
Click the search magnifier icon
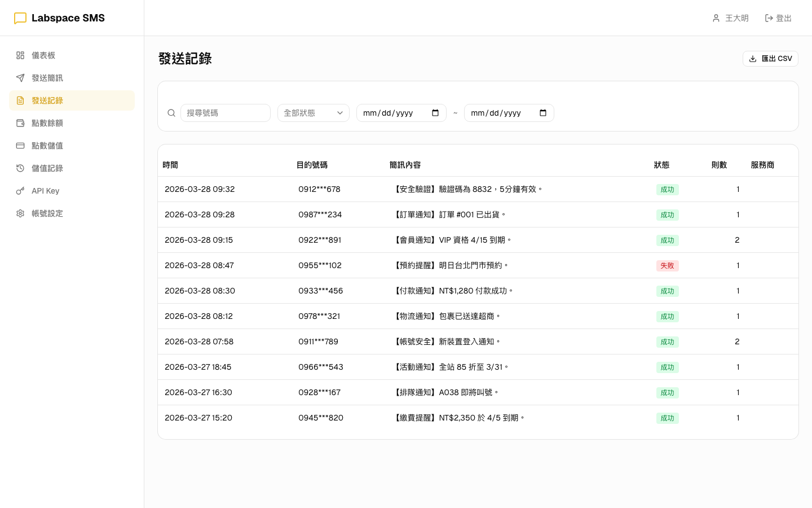(171, 113)
